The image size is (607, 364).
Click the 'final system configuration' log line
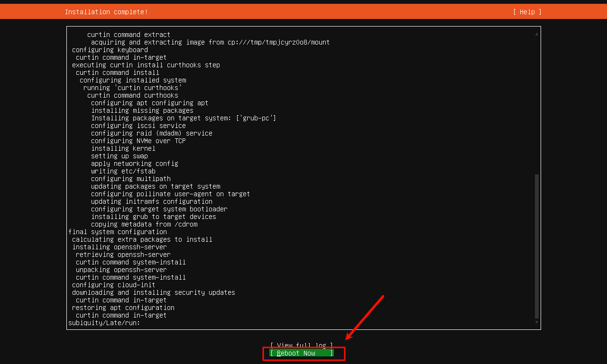[x=118, y=232]
